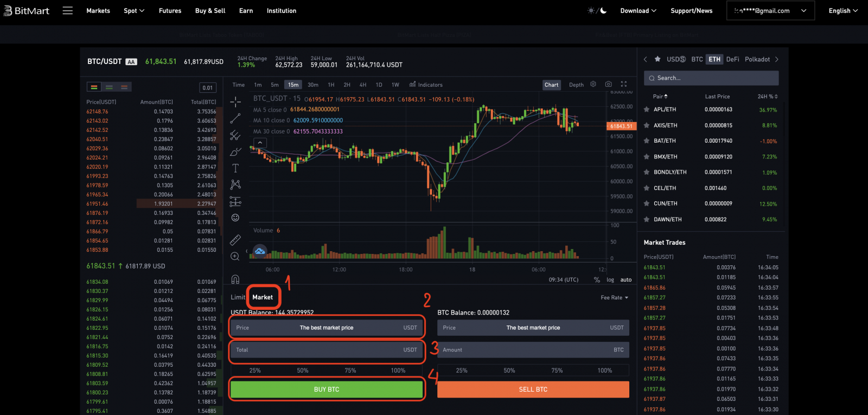
Task: Open the Futures page
Action: click(x=170, y=11)
